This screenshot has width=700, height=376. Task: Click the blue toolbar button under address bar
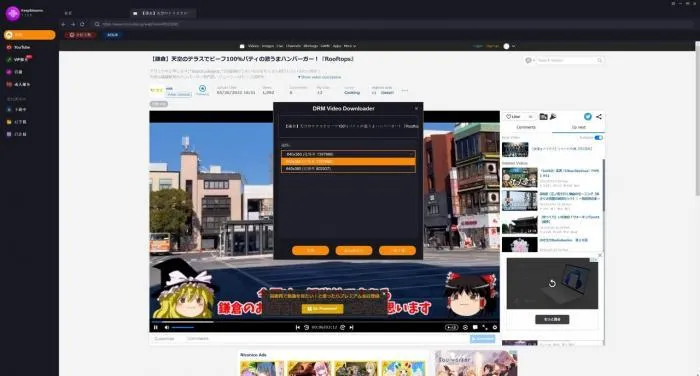tap(112, 35)
